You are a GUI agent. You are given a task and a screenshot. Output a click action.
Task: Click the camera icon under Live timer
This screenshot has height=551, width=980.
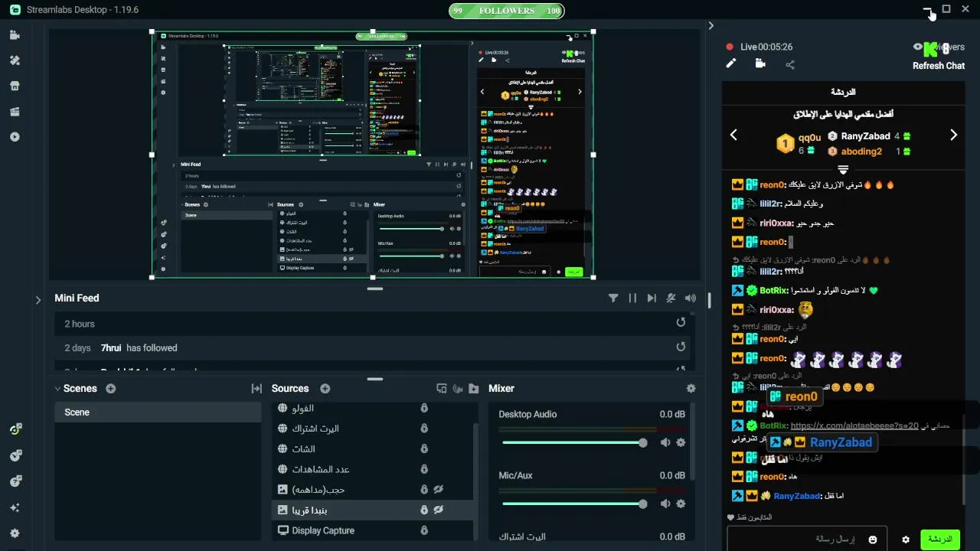tap(760, 64)
